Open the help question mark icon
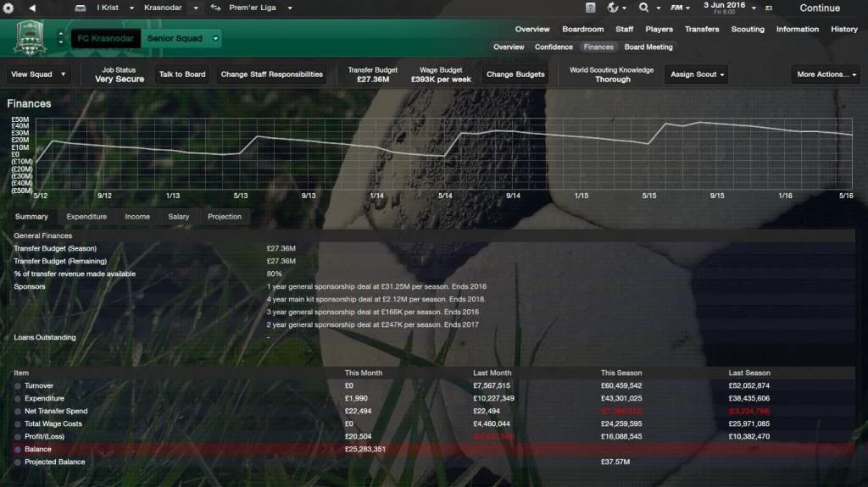Image resolution: width=868 pixels, height=487 pixels. pyautogui.click(x=590, y=8)
